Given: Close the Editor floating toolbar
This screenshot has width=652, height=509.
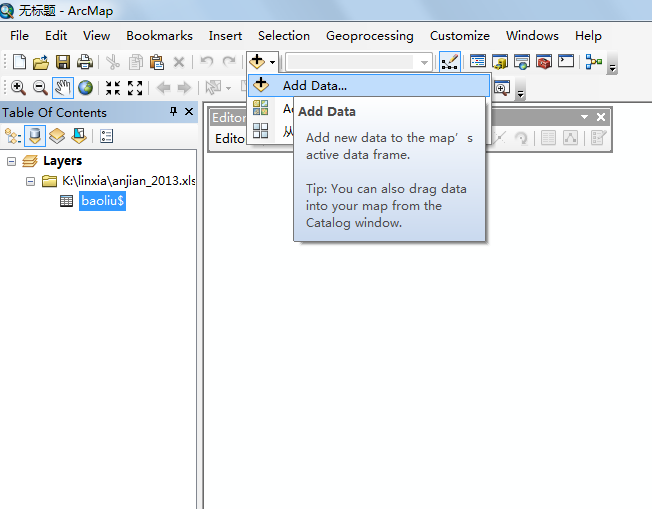Looking at the screenshot, I should tap(600, 117).
